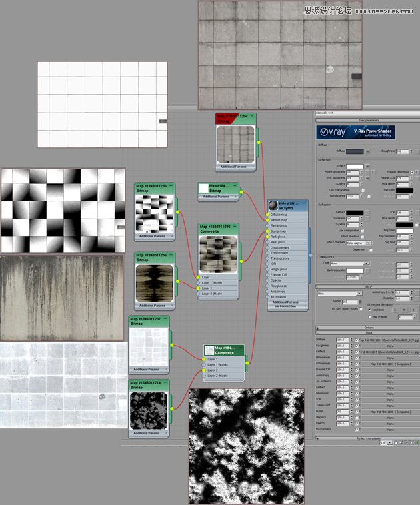420x505 pixels.
Task: Click the Opacity socket on VRayMtl node
Action: [x=267, y=280]
